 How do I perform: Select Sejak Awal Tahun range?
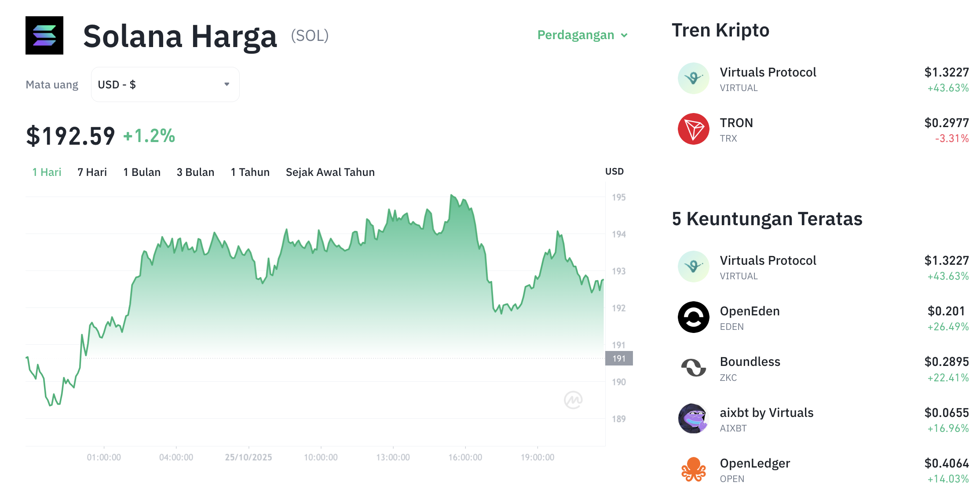tap(330, 172)
